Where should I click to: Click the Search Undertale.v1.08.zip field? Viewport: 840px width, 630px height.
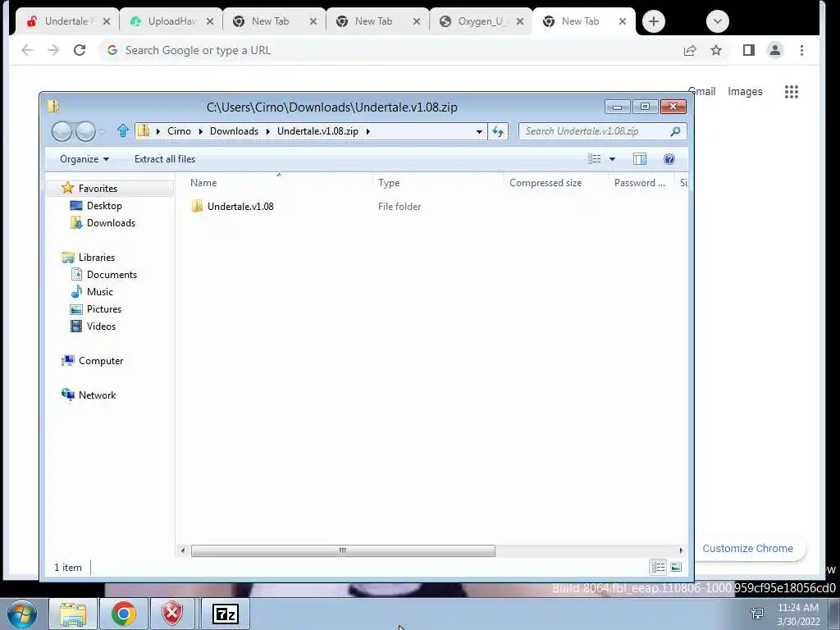point(595,131)
